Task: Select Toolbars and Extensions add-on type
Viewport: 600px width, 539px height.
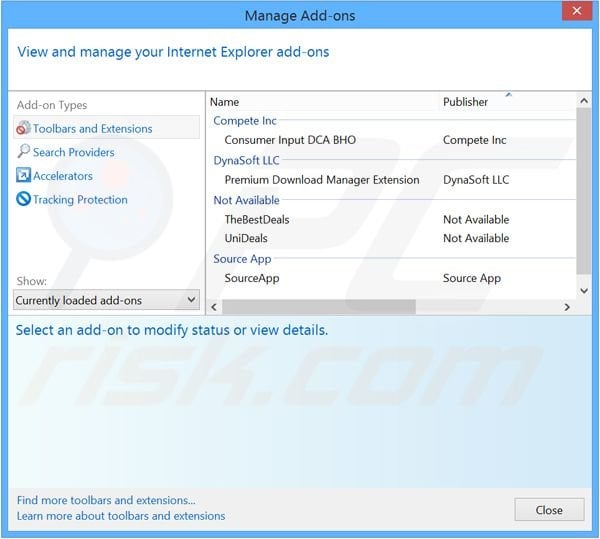Action: pyautogui.click(x=106, y=128)
